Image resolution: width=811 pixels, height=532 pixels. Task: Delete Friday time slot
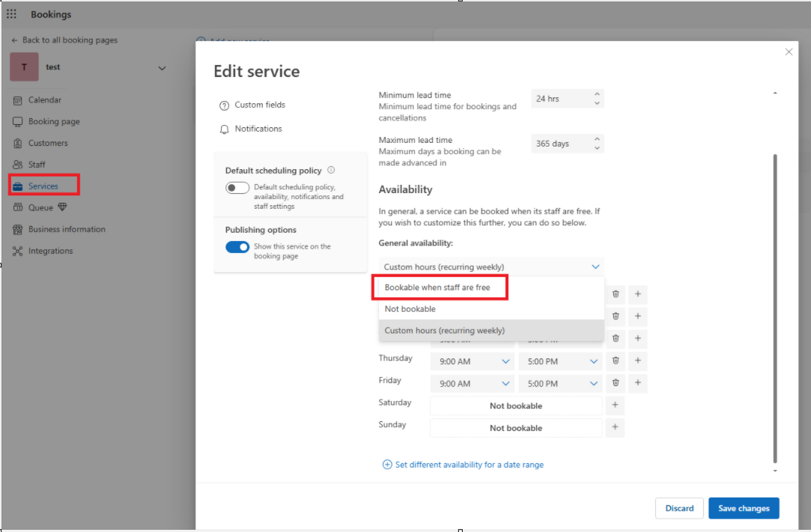pos(616,383)
